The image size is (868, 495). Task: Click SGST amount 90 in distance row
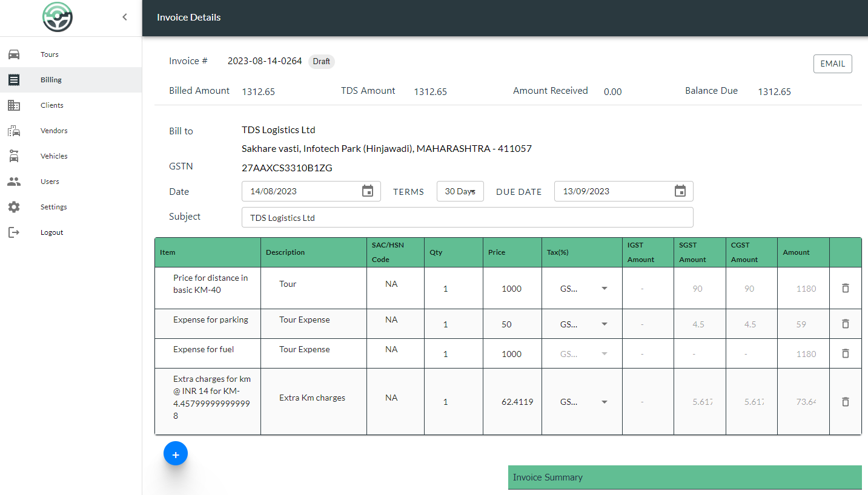(x=698, y=289)
